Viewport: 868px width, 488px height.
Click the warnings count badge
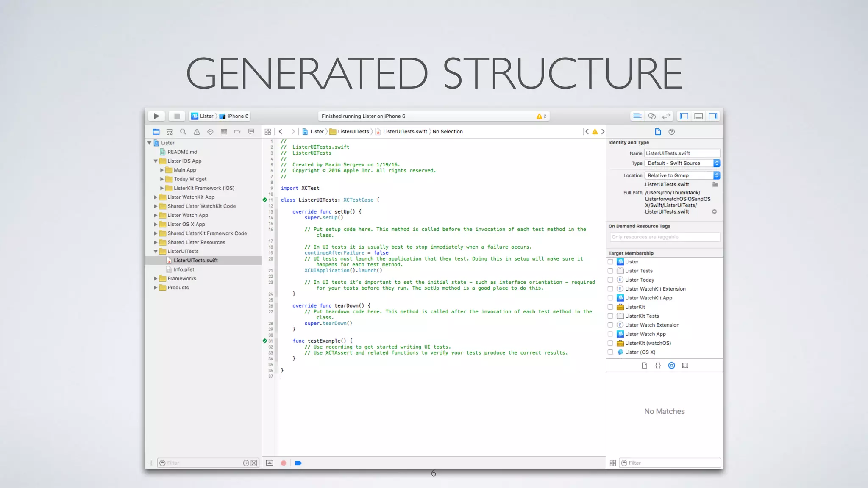[x=541, y=116]
